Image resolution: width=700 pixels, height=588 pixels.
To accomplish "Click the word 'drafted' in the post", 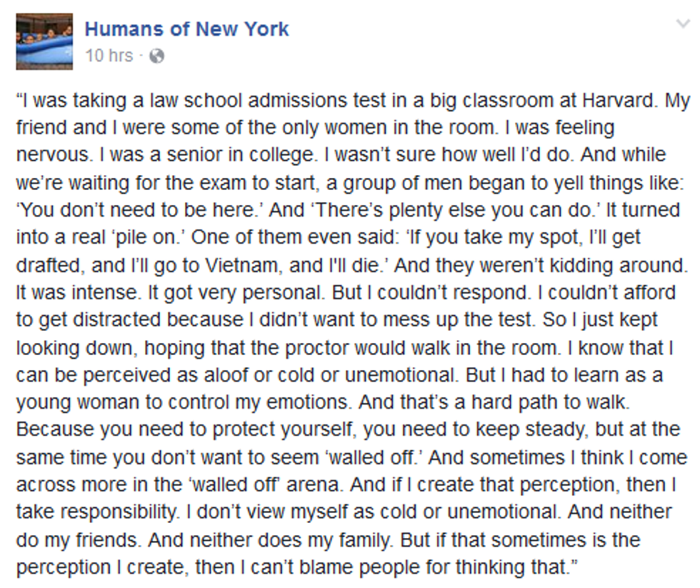I will [x=44, y=264].
